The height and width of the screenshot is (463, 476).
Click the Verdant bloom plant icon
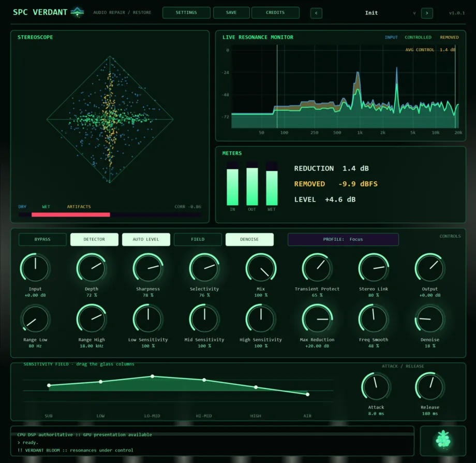coord(443,440)
